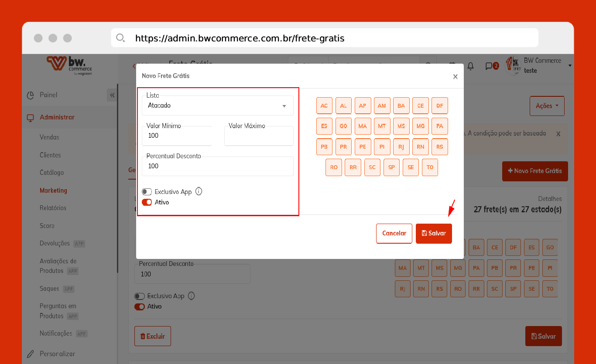The height and width of the screenshot is (364, 596).
Task: Click the BW Commerce logo
Action: (x=70, y=65)
